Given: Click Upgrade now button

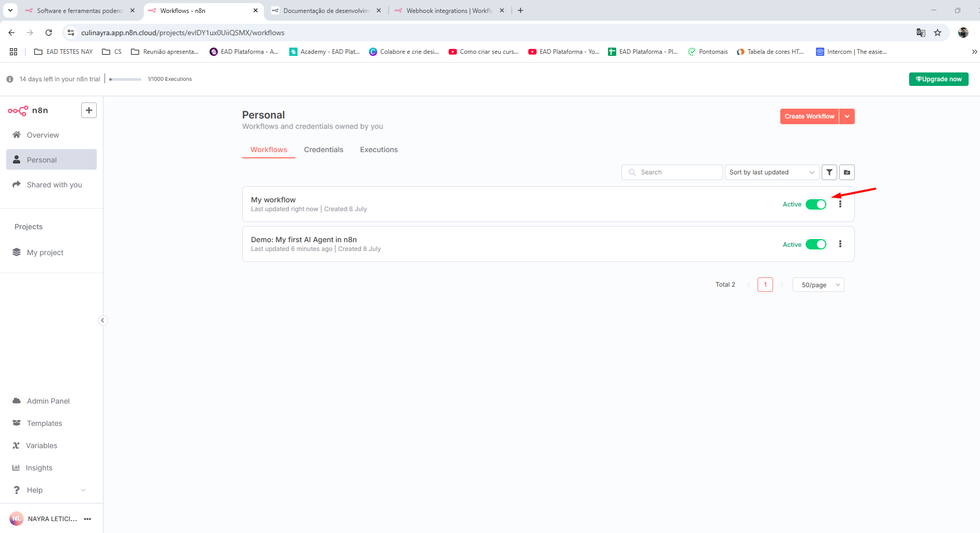Looking at the screenshot, I should click(939, 79).
